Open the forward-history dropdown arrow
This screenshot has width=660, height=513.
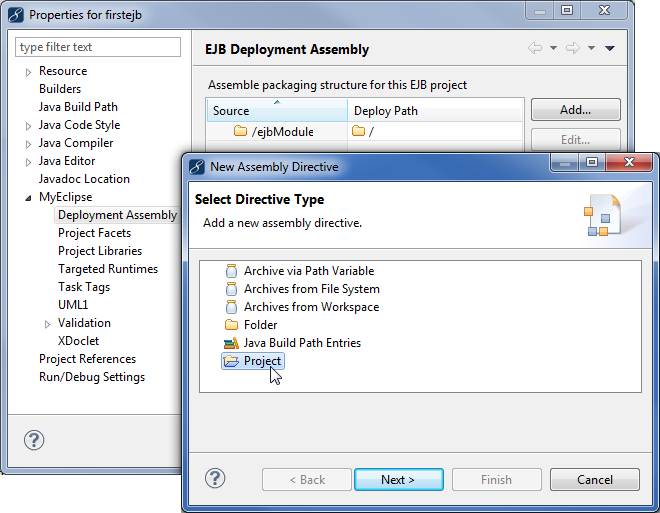pyautogui.click(x=591, y=48)
